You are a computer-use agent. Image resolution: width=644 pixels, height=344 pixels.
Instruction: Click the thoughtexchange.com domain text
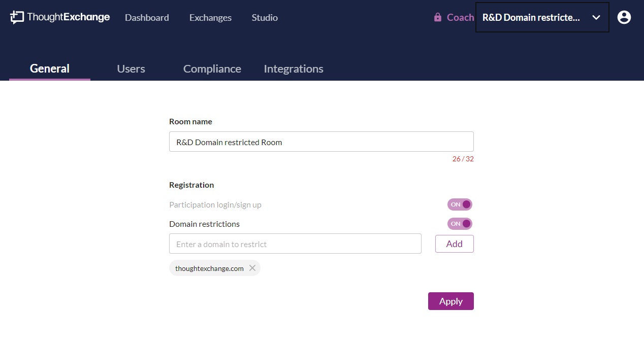pyautogui.click(x=209, y=268)
